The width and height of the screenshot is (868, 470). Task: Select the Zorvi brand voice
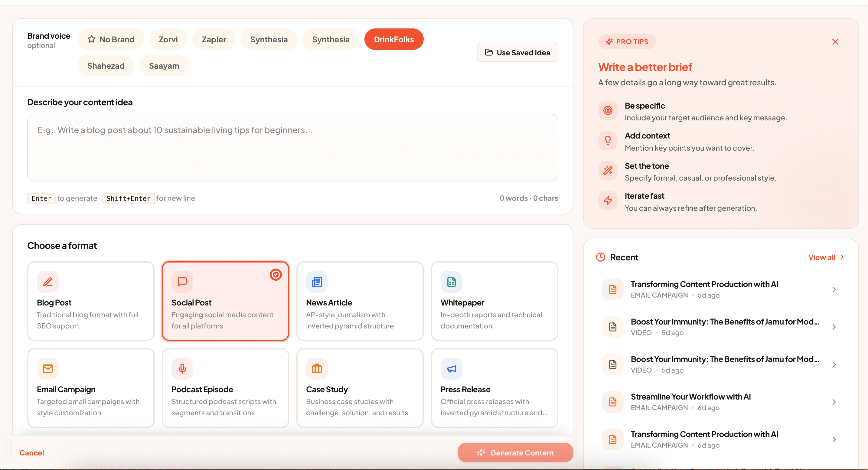[168, 39]
